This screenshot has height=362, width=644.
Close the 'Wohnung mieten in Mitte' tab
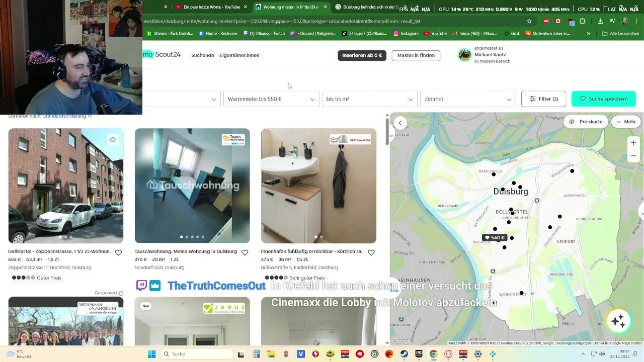click(325, 7)
